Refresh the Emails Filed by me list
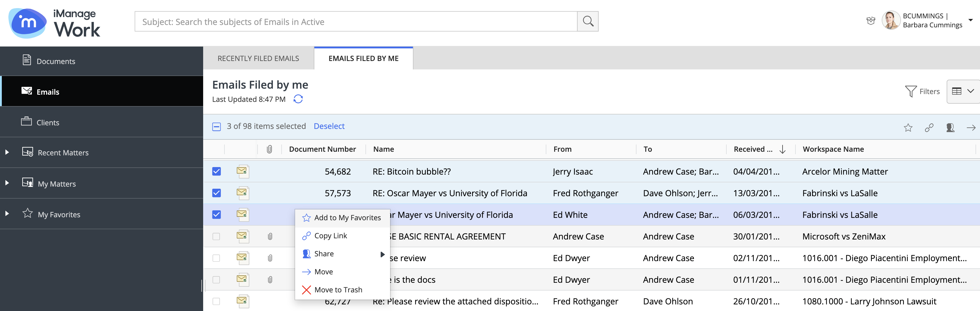Viewport: 980px width, 311px height. (x=298, y=99)
